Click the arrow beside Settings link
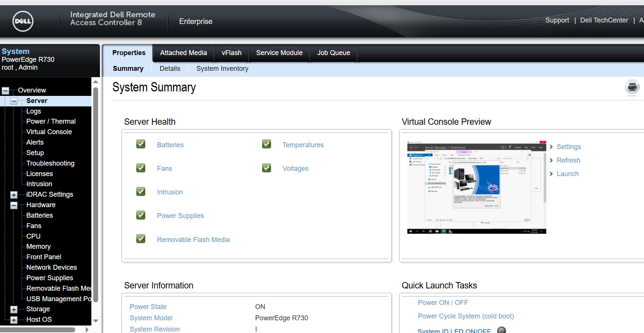Screen dimensions: 644x333 click(551, 147)
